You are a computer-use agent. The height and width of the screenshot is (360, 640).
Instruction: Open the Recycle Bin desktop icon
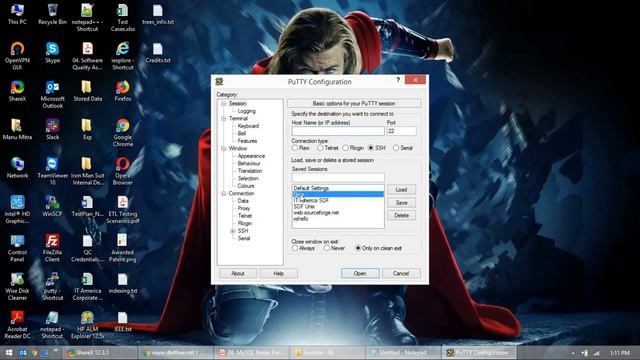tap(52, 14)
